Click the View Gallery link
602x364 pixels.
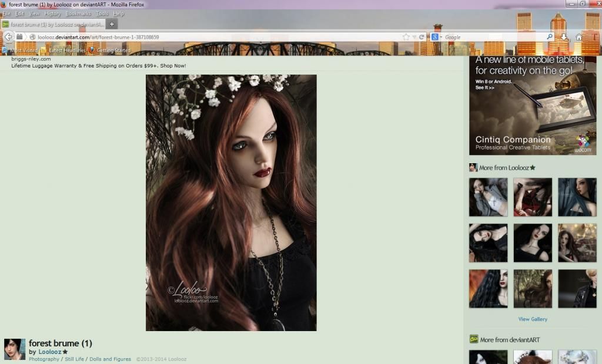[x=533, y=319]
